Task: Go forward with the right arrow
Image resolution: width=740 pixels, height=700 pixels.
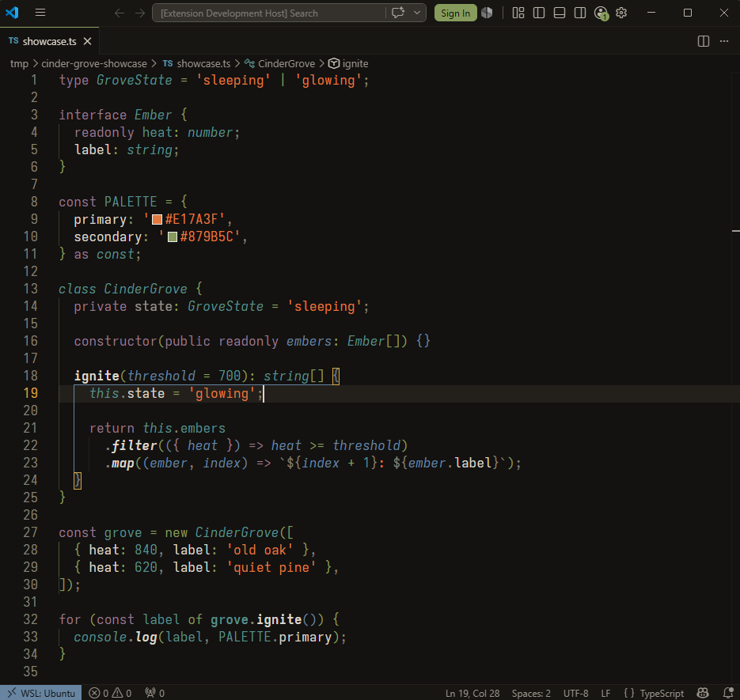Action: (x=140, y=13)
